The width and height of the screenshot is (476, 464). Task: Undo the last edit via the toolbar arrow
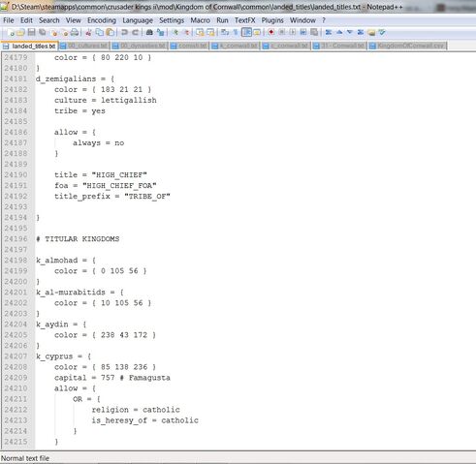coord(124,32)
